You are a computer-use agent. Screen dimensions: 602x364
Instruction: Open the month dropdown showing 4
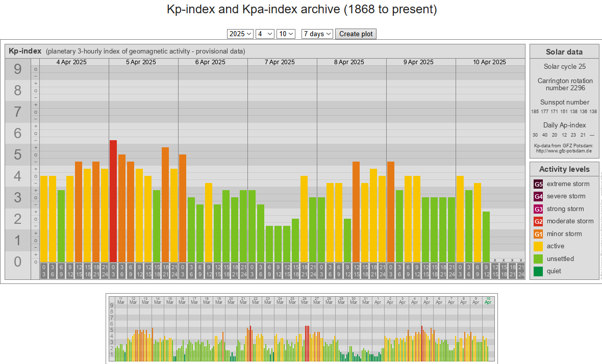[265, 34]
